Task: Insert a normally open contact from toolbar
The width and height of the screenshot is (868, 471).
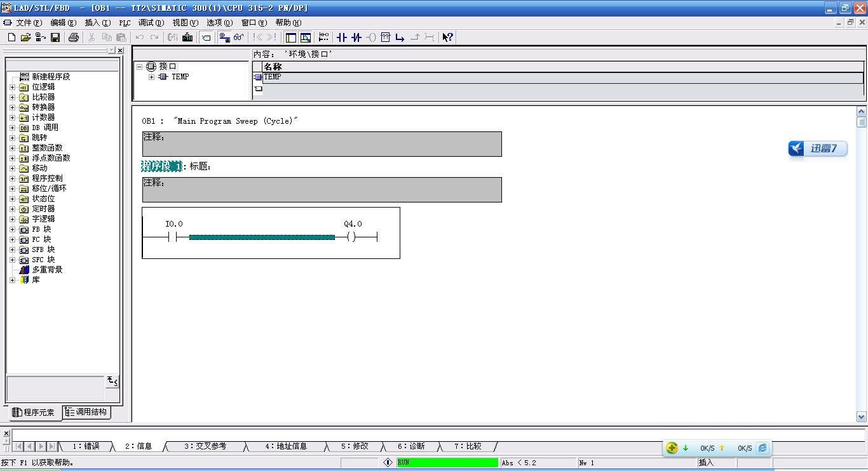Action: point(342,37)
